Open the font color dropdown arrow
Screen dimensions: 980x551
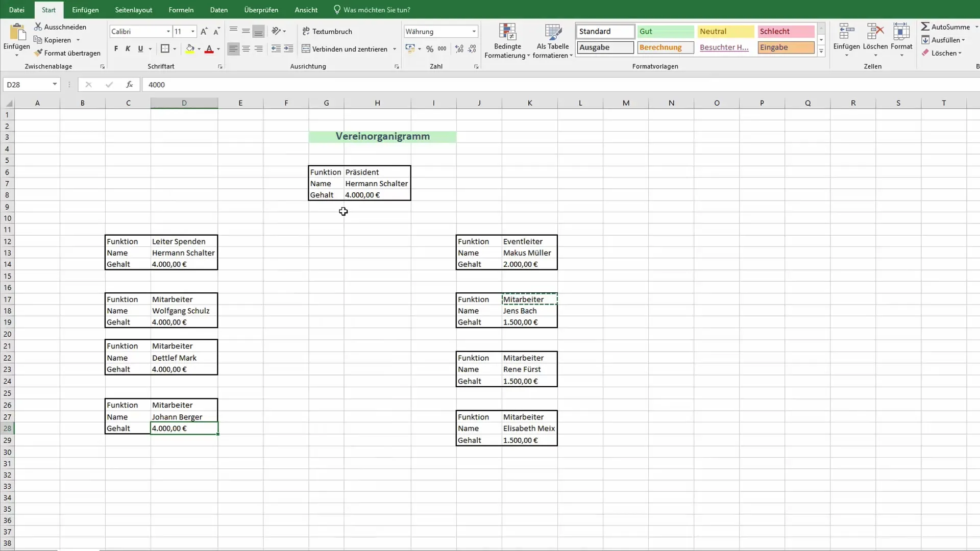(x=218, y=49)
